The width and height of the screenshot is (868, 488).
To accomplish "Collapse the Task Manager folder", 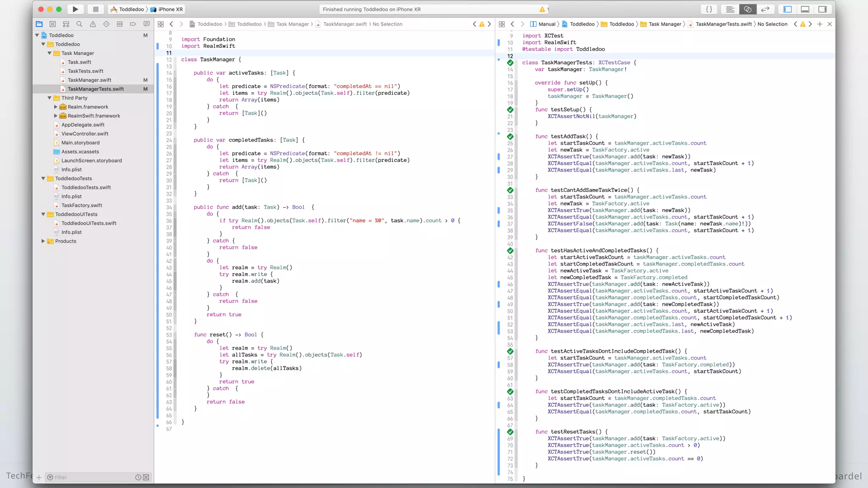I will 50,53.
